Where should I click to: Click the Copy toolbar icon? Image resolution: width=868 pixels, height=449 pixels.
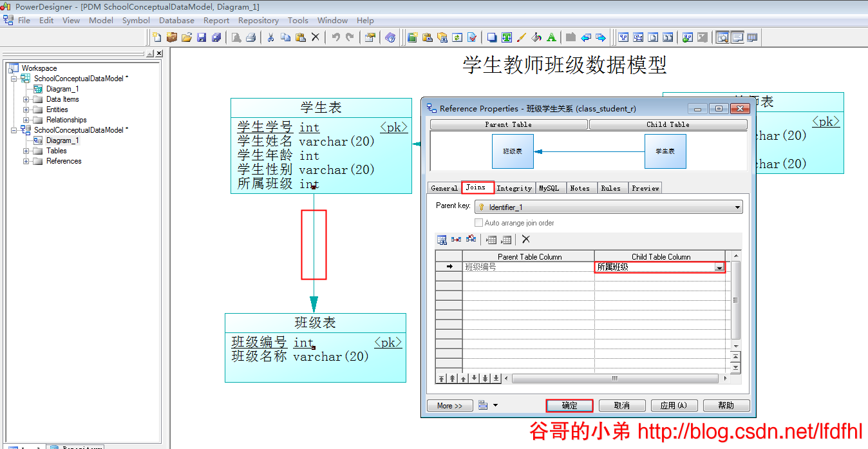pos(285,37)
